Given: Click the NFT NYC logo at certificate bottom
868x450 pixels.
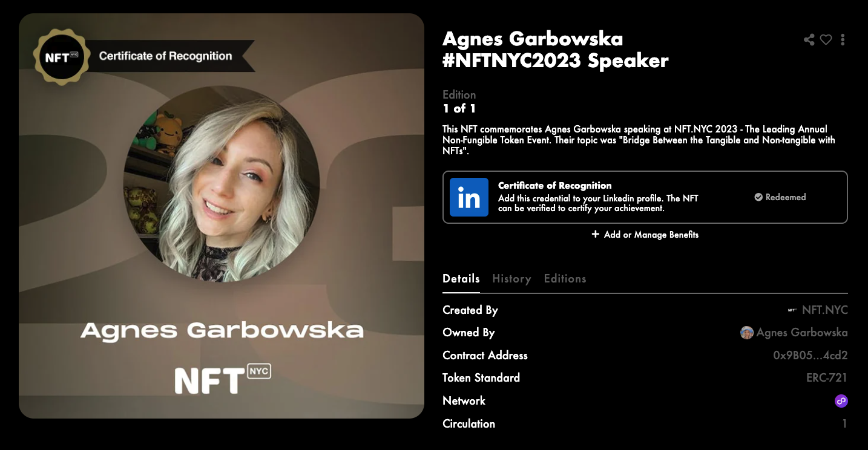Looking at the screenshot, I should click(x=222, y=378).
